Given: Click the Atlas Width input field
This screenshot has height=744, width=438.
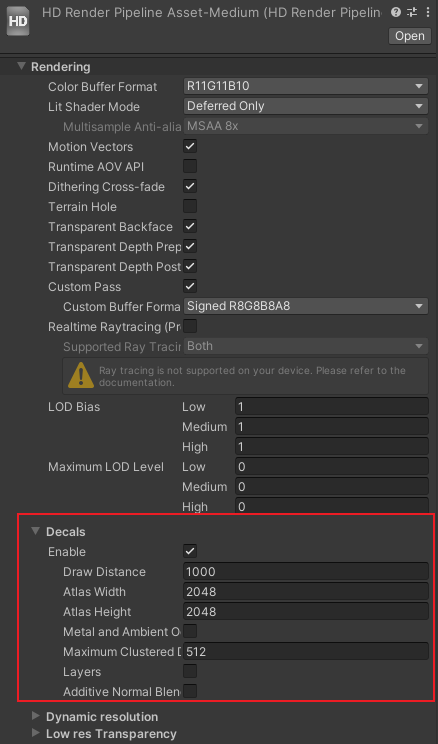Looking at the screenshot, I should pyautogui.click(x=306, y=591).
